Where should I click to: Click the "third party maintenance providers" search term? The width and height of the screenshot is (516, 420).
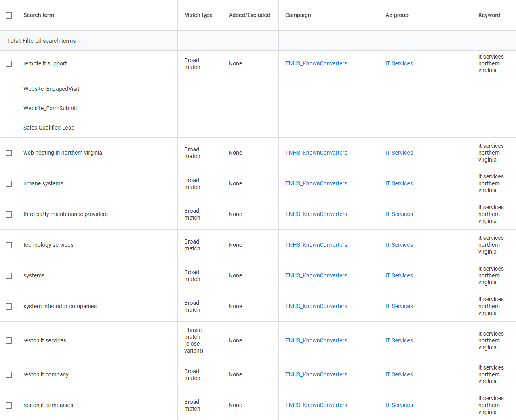tap(65, 214)
